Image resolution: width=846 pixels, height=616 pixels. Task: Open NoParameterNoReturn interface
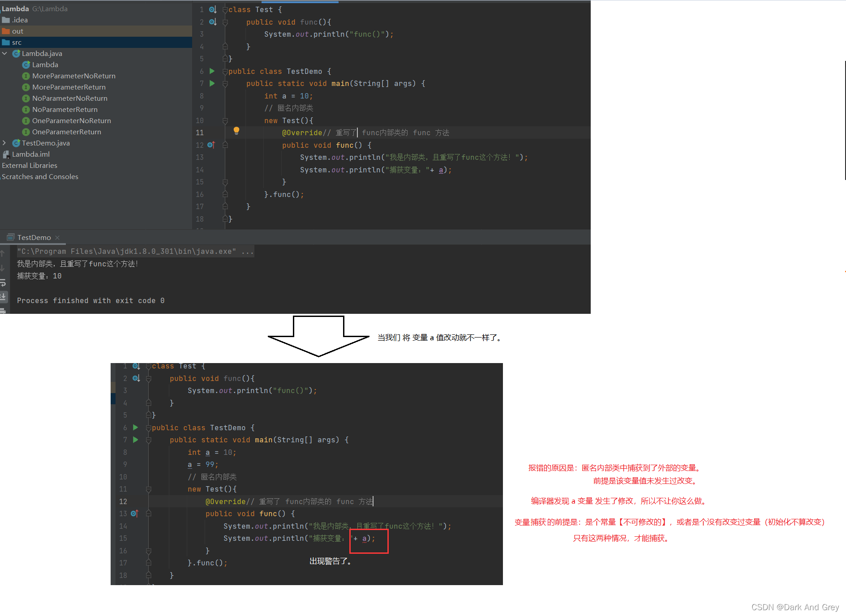tap(65, 98)
